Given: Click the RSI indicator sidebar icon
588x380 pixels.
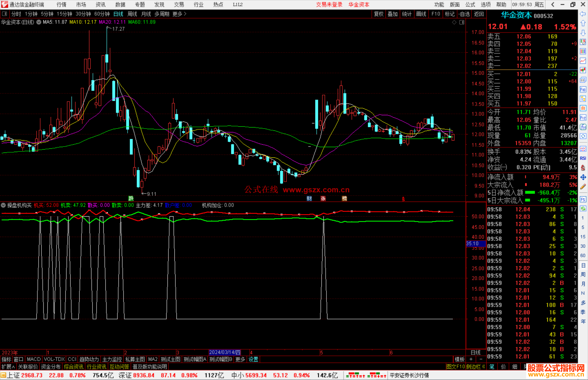Looking at the screenshot, I should click(583, 158).
